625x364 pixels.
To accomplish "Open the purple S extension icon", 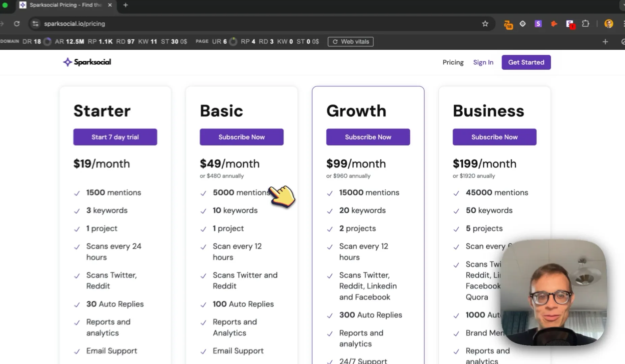I will (x=538, y=24).
